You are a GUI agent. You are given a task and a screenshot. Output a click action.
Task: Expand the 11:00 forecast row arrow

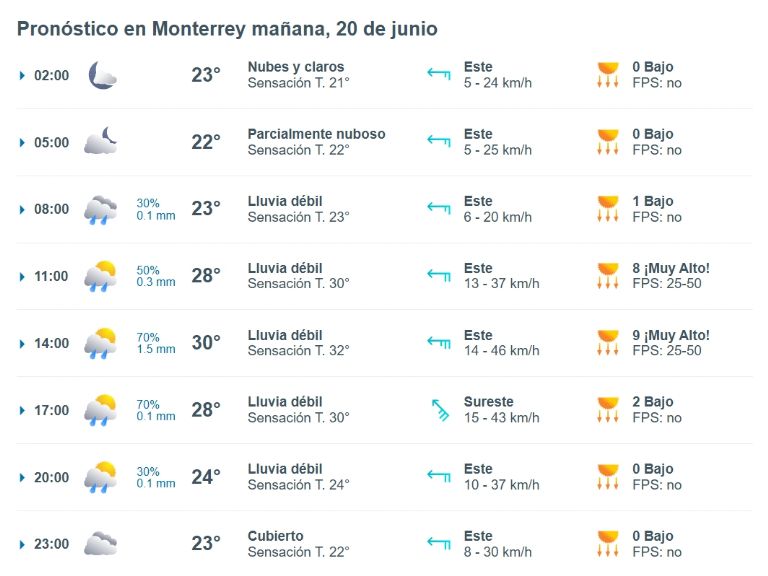tap(22, 277)
